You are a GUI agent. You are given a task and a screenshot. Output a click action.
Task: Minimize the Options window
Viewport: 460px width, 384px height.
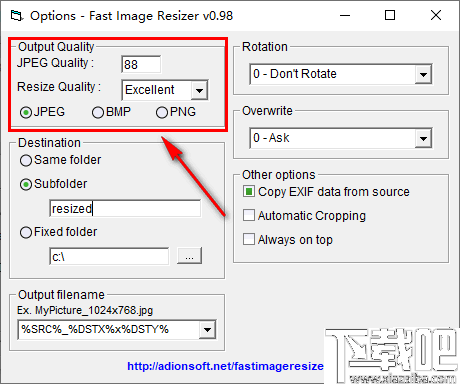(345, 15)
